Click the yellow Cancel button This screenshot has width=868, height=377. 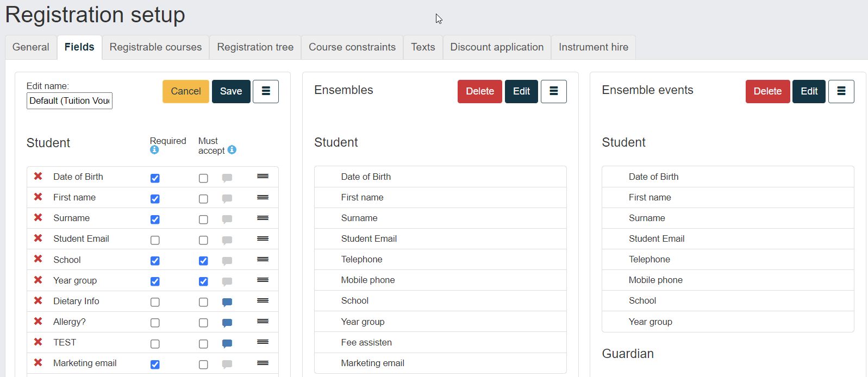coord(186,91)
